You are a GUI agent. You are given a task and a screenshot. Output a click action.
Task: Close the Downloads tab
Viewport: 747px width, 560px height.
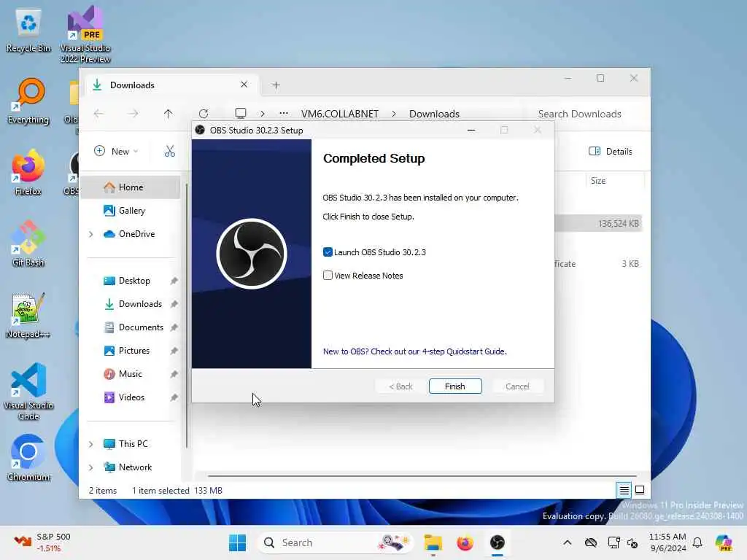tap(244, 85)
